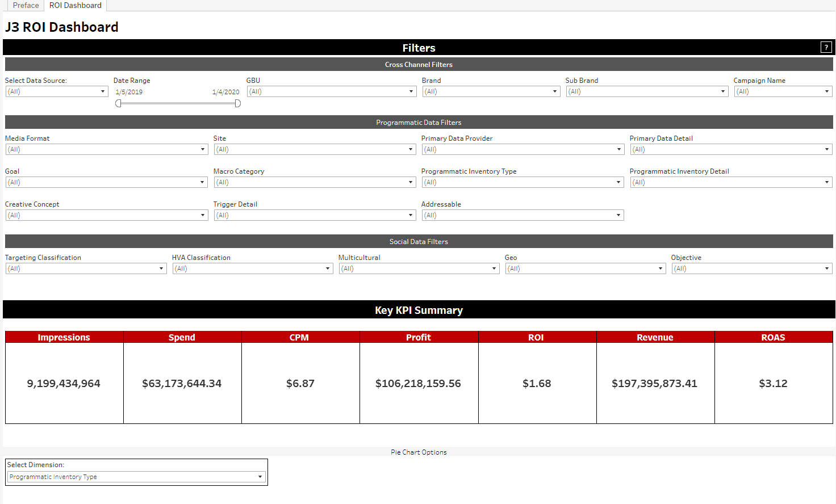The width and height of the screenshot is (836, 504).
Task: Open the Macro Category dropdown
Action: tap(315, 182)
